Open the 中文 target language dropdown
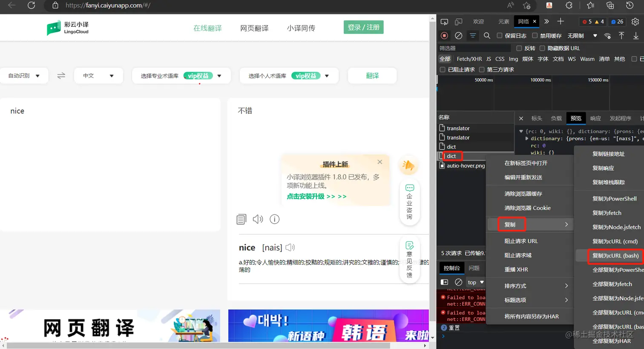 [x=98, y=76]
